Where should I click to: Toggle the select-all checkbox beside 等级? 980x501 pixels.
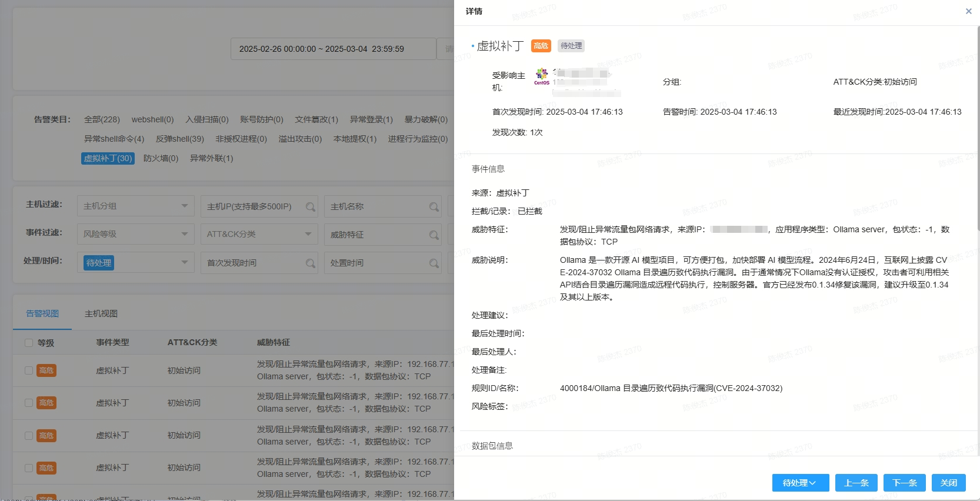tap(29, 343)
